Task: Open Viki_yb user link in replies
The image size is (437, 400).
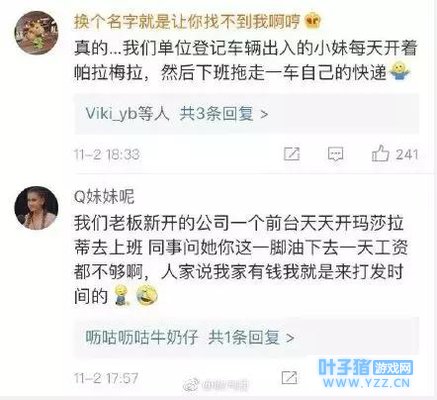Action: click(x=111, y=114)
